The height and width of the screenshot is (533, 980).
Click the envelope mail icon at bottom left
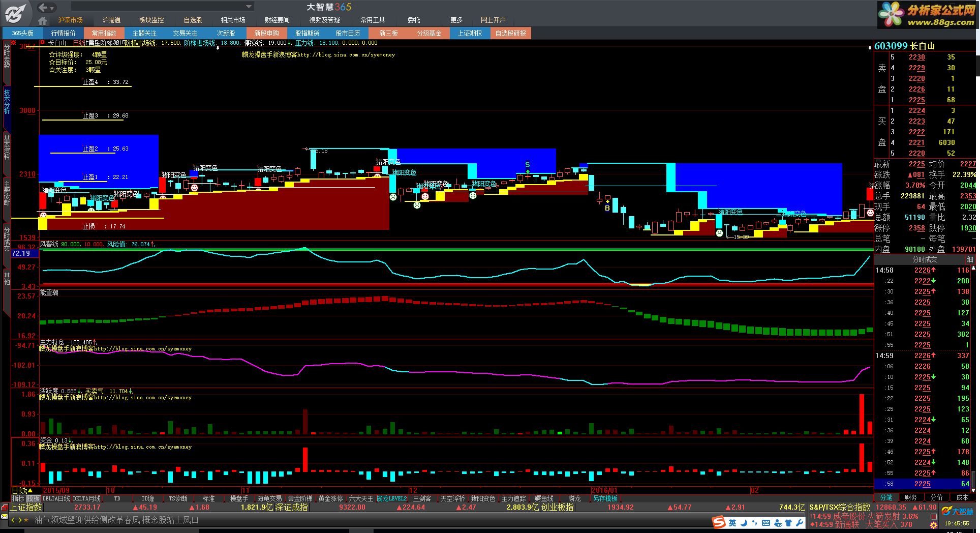tap(5, 517)
